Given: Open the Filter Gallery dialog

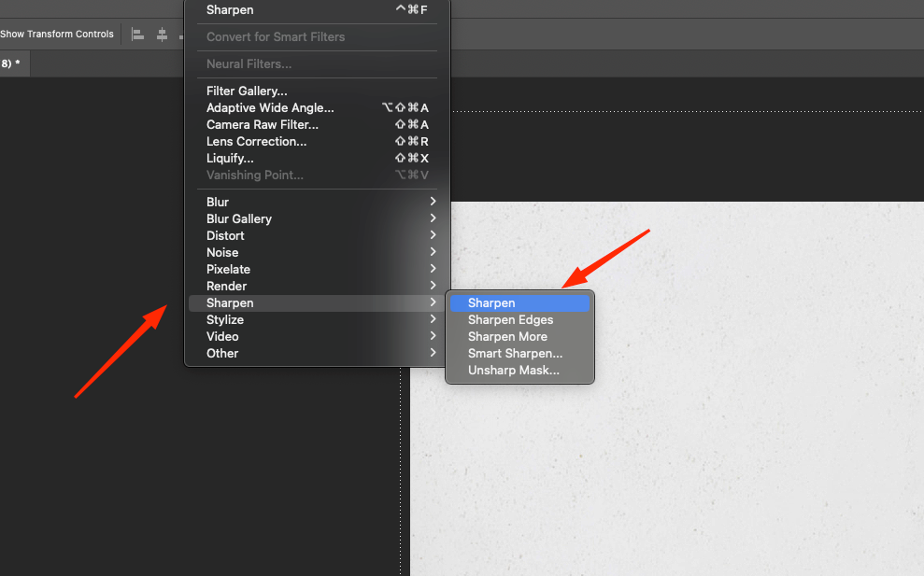Looking at the screenshot, I should click(x=317, y=91).
